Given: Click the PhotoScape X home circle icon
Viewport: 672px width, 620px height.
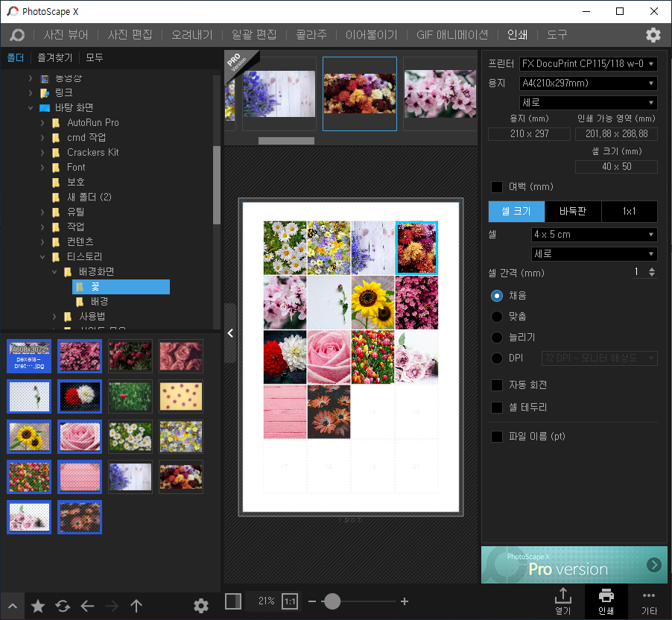Looking at the screenshot, I should coord(17,35).
